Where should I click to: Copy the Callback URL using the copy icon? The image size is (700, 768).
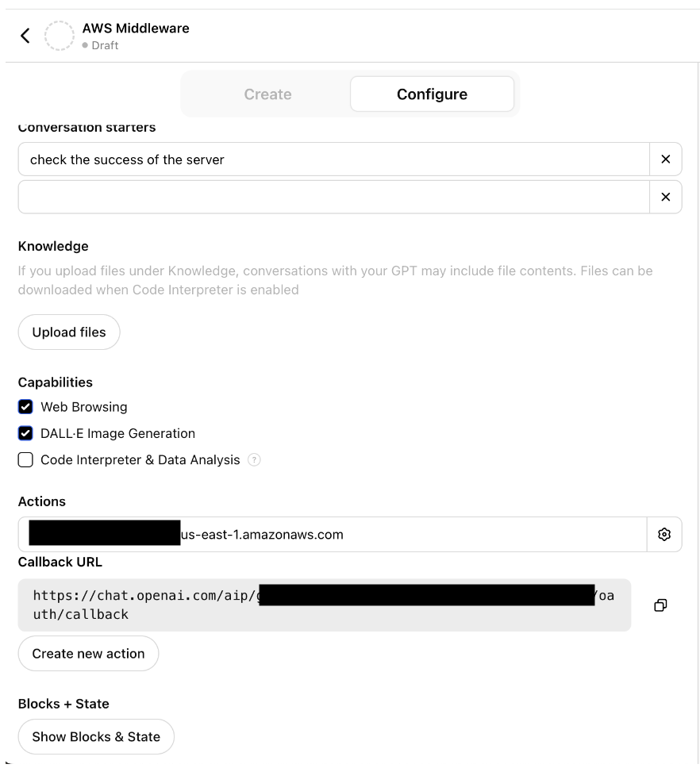[x=660, y=605]
